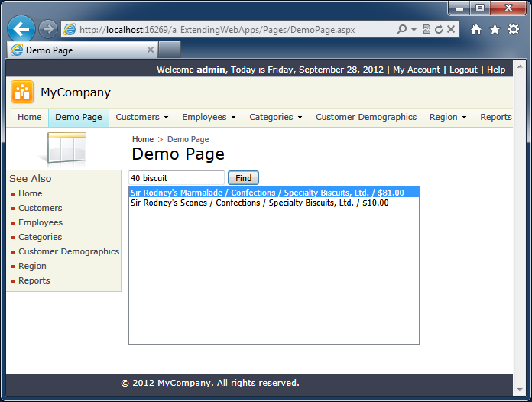Close the Demo Page browser tab
Screen dimensions: 532x402
(151, 50)
